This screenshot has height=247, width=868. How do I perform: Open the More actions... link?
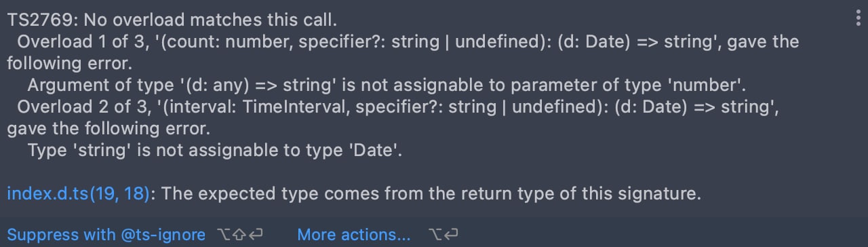(x=354, y=235)
